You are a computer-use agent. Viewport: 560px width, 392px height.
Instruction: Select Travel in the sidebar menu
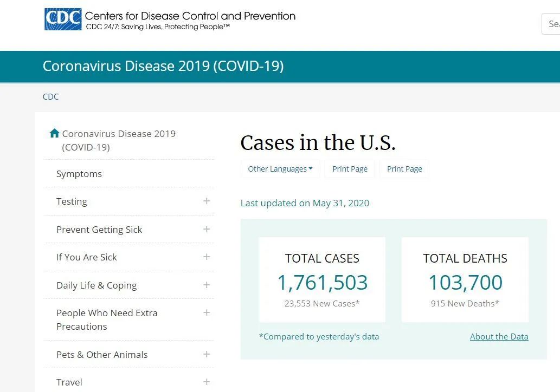tap(69, 382)
